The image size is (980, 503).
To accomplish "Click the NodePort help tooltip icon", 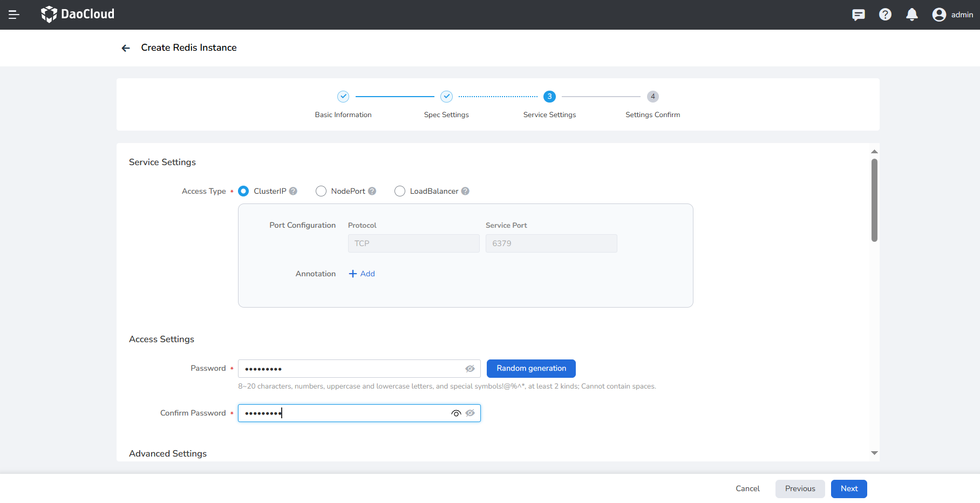I will [x=372, y=191].
